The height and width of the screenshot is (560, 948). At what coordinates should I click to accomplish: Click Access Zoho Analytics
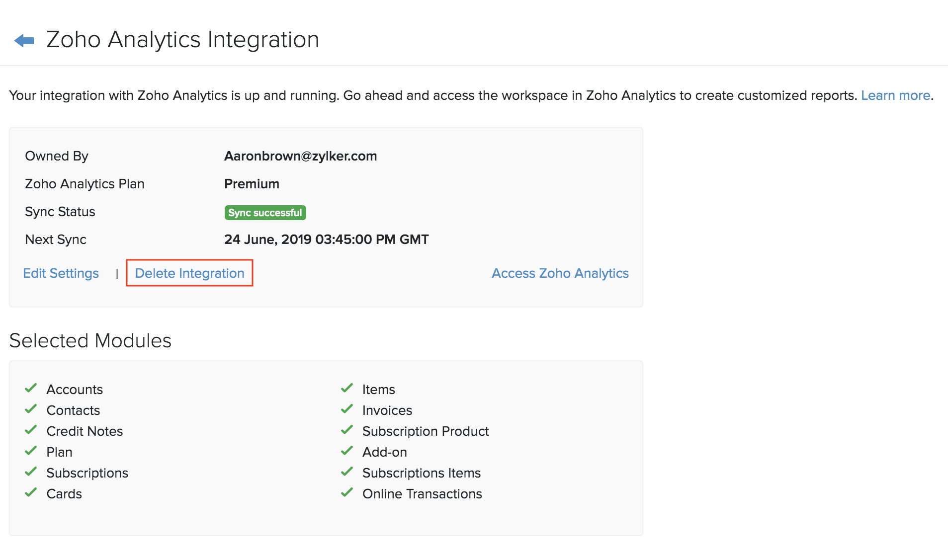560,273
